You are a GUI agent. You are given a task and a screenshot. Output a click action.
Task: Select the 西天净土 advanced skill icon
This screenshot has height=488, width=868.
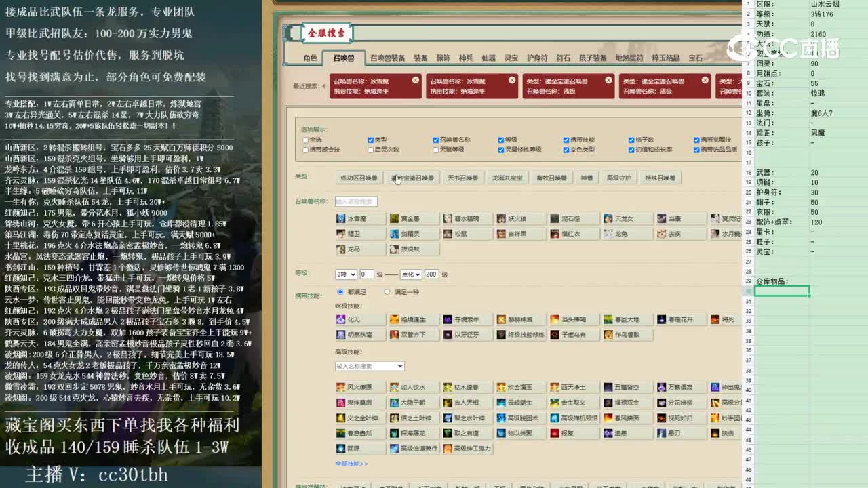tap(574, 388)
